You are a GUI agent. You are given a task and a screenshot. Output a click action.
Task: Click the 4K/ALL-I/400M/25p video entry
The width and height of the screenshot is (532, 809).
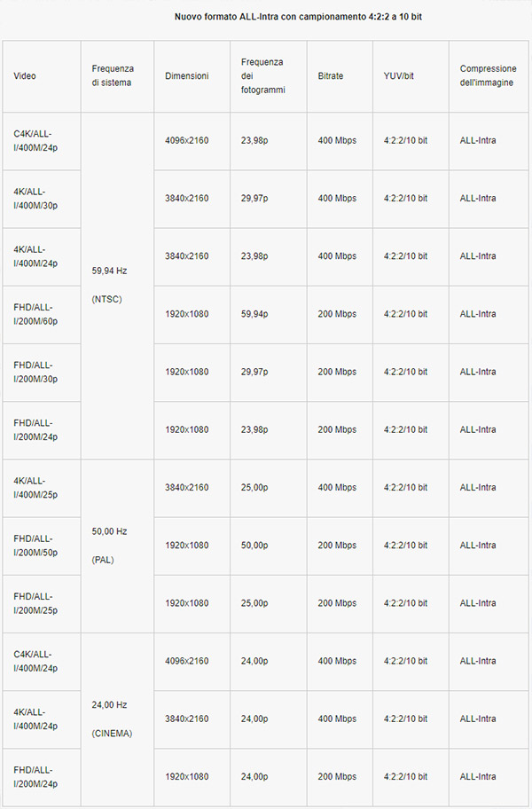coord(34,487)
